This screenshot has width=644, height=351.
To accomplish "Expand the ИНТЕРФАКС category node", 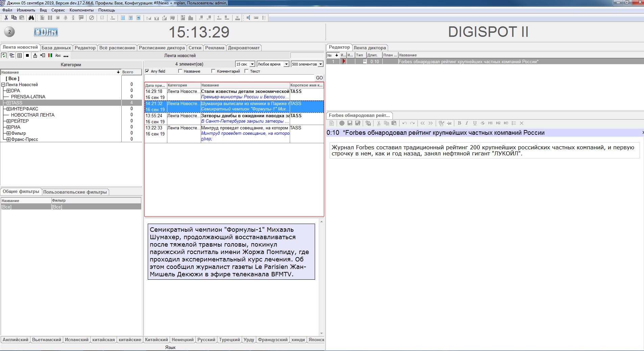I will [x=8, y=109].
